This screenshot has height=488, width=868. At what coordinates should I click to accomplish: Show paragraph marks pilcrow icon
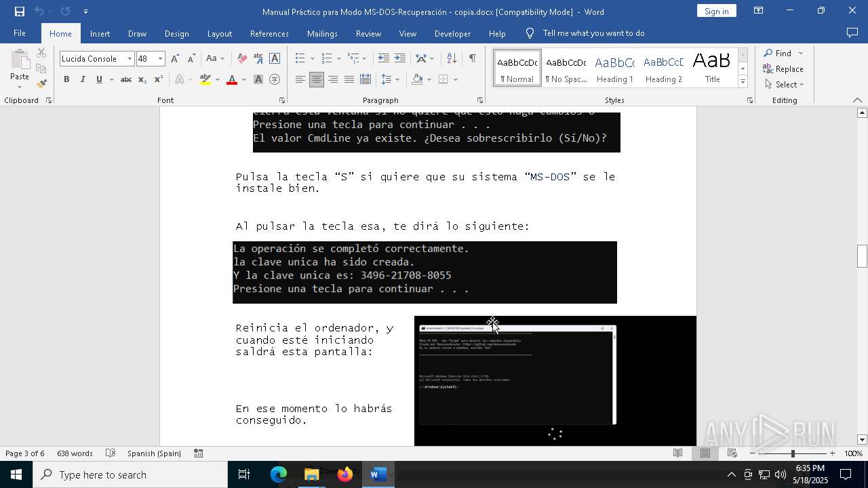472,59
